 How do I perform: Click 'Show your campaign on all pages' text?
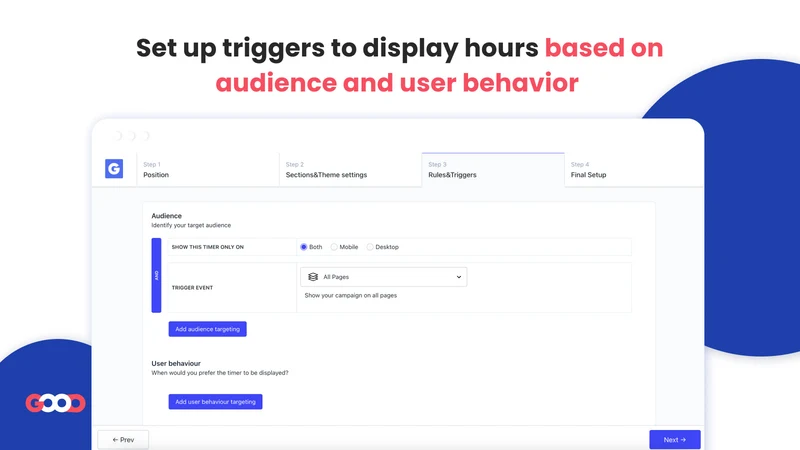pos(351,295)
